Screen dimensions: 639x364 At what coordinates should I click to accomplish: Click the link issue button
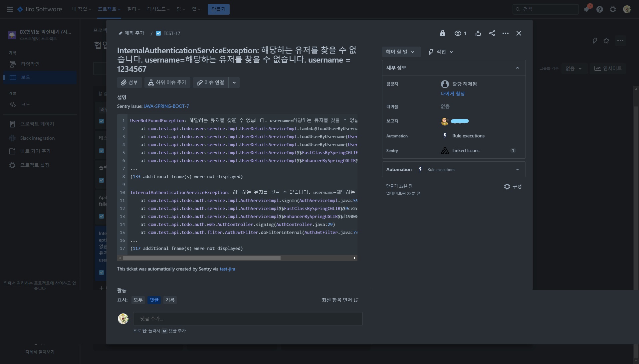[211, 83]
